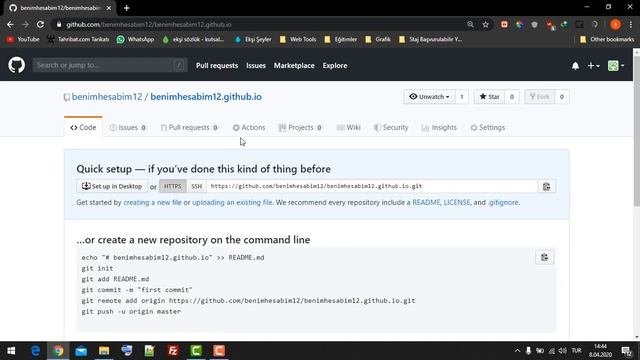This screenshot has width=640, height=360.
Task: Open Pull requests in the top navigation
Action: [217, 65]
